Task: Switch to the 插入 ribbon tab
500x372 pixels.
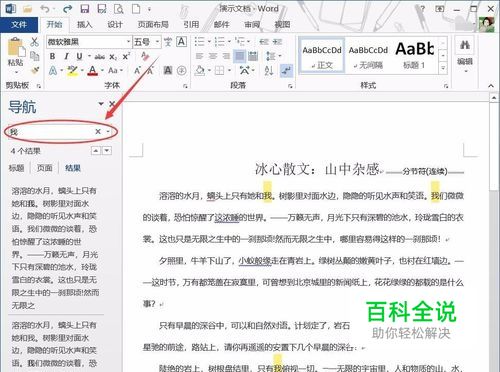Action: coord(84,24)
